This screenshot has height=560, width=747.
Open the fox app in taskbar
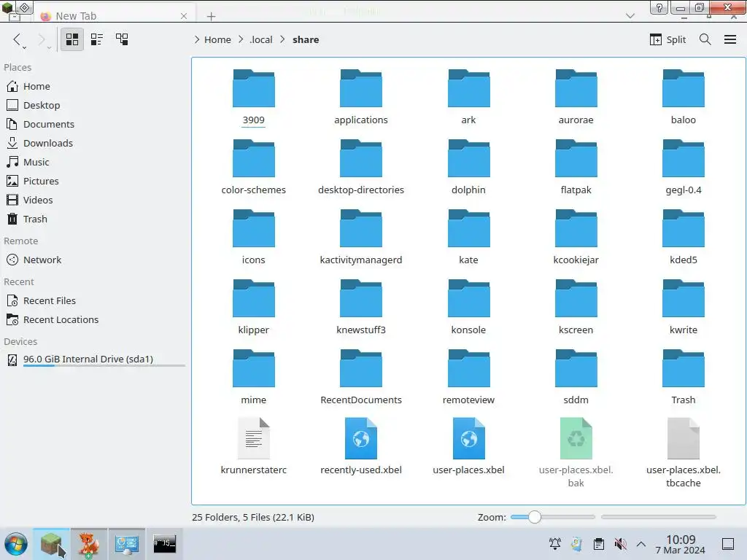pyautogui.click(x=88, y=544)
